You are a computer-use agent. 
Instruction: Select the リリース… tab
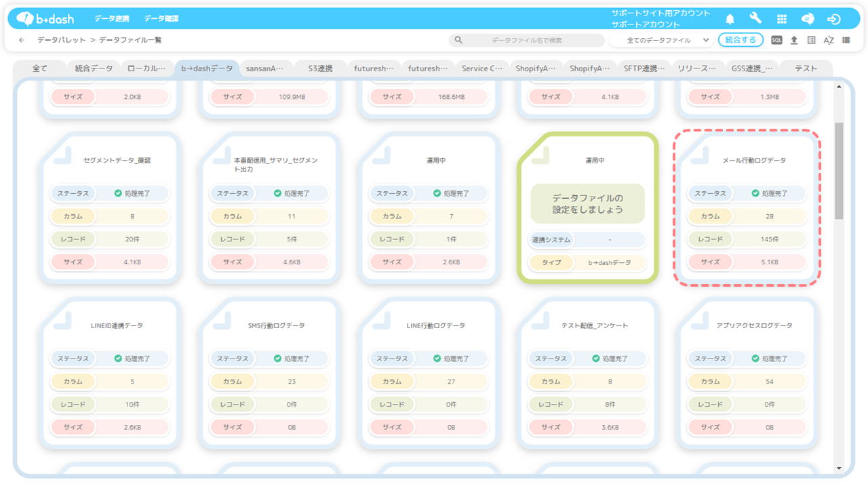[x=698, y=68]
